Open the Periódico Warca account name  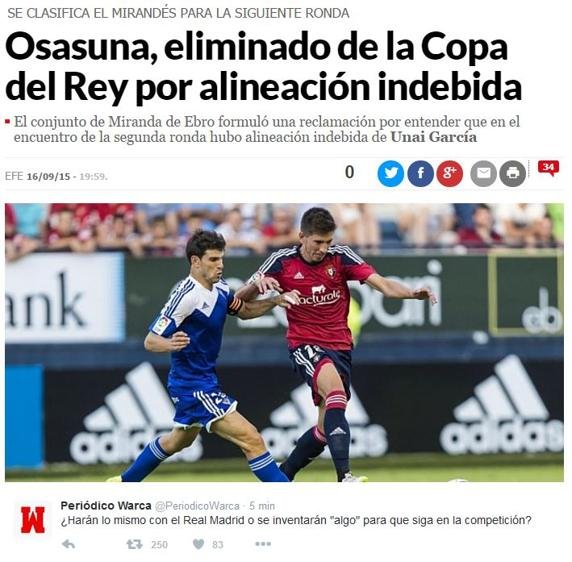click(x=106, y=505)
